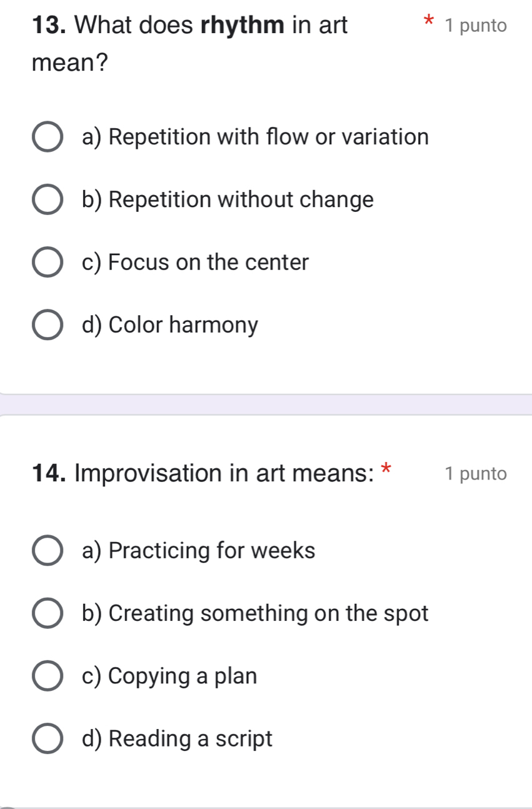Select option c) Copying a plan

point(47,676)
